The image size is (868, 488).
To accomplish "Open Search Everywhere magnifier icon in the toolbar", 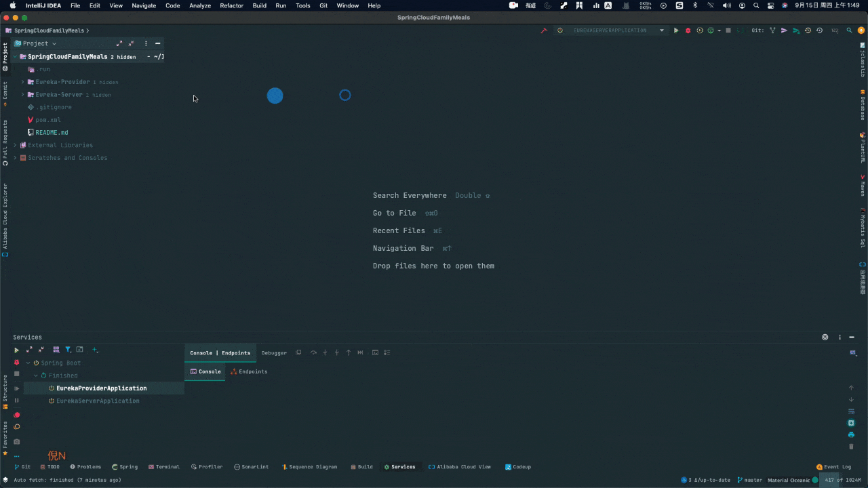I will tap(849, 30).
